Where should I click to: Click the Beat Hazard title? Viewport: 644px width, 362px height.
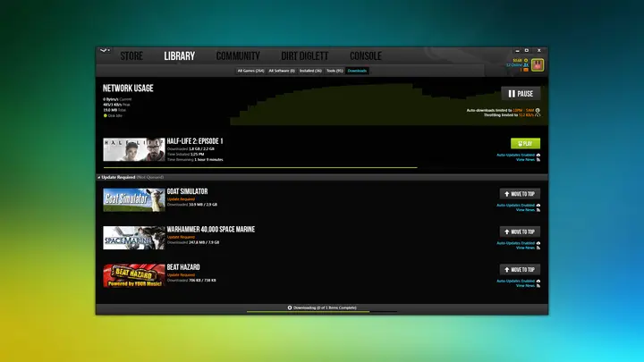click(183, 267)
